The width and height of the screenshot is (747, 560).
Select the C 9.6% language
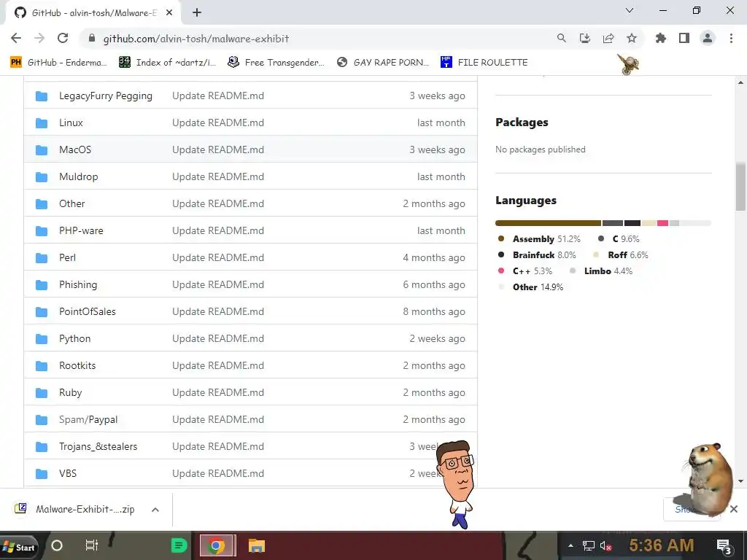point(619,239)
